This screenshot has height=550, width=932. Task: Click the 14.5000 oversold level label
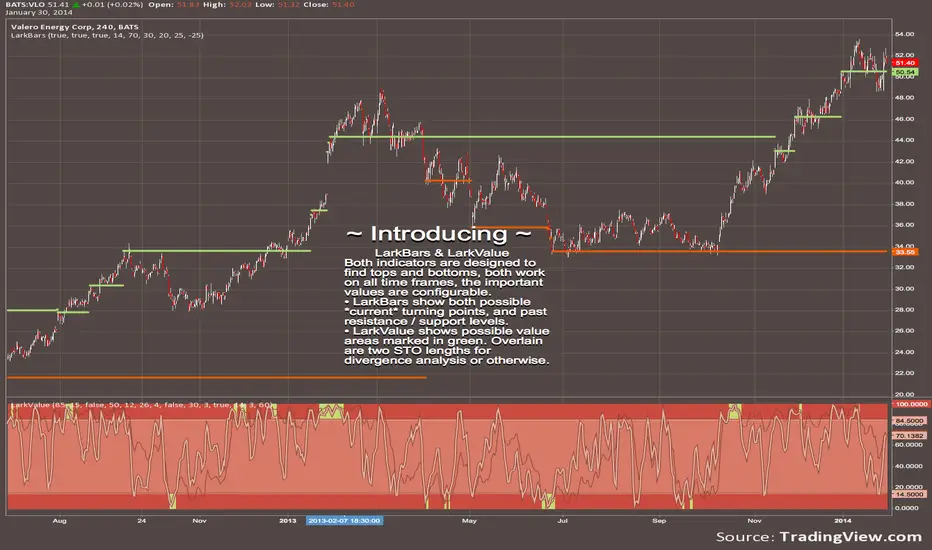point(909,495)
